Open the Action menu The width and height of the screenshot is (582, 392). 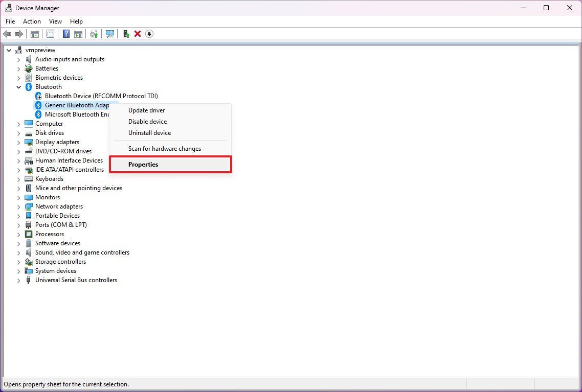tap(32, 21)
